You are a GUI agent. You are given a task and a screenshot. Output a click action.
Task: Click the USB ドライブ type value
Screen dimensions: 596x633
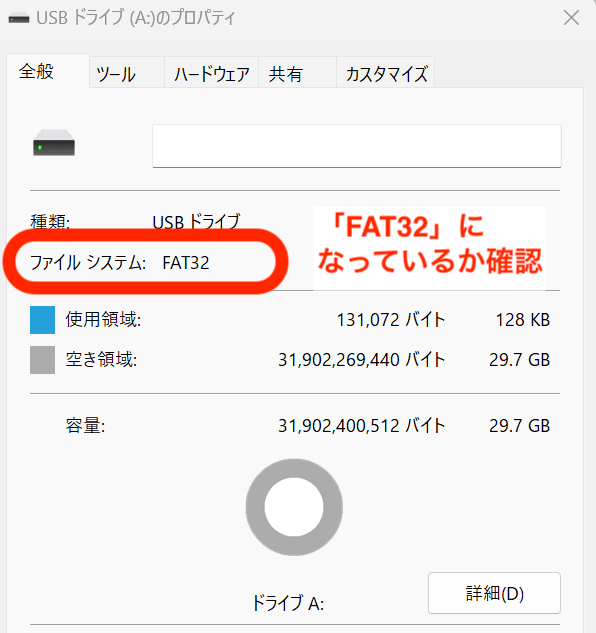point(196,222)
